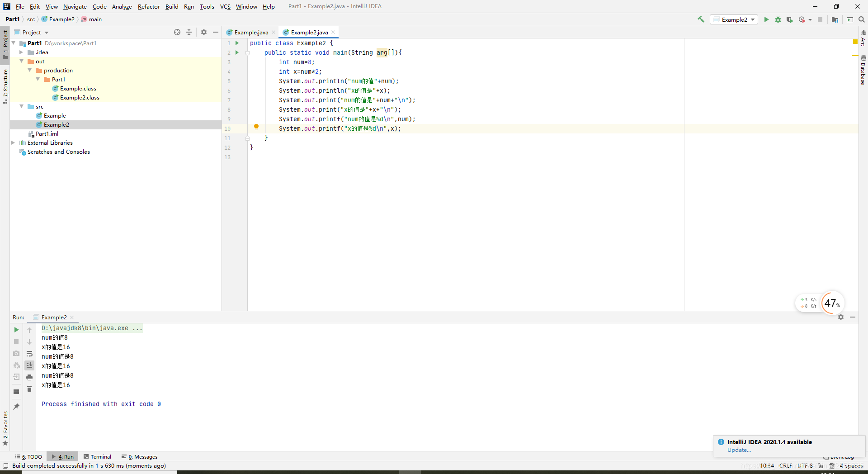Click the Run Anything toolbar icon
This screenshot has width=868, height=474.
point(850,19)
